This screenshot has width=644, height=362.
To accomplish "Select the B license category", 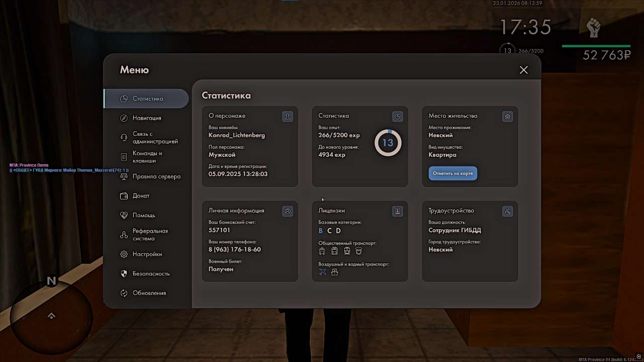I will [x=321, y=231].
